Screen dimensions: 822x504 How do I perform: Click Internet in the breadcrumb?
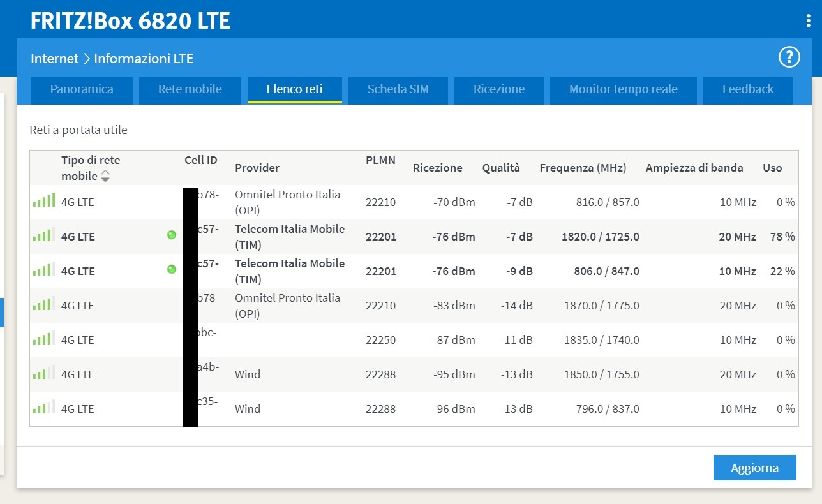coord(55,59)
